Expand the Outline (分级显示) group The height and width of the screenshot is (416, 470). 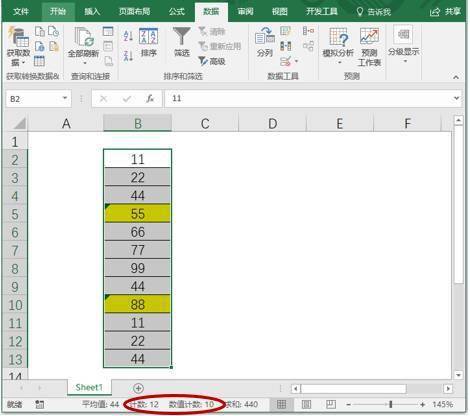[404, 45]
